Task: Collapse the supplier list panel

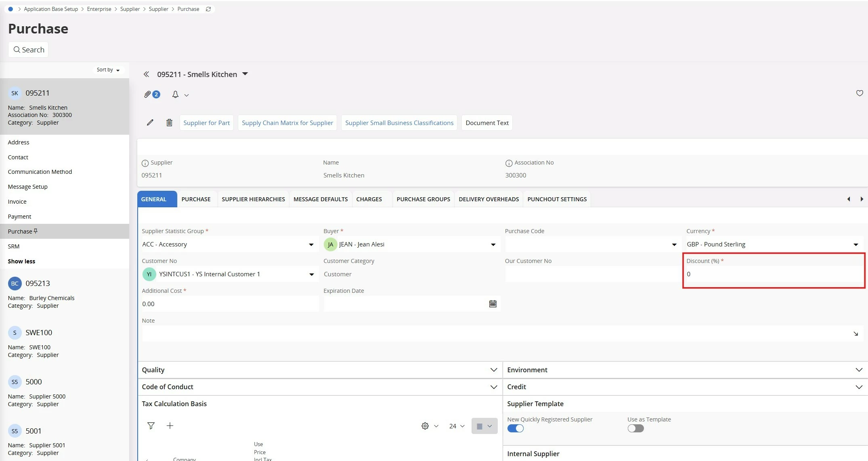Action: (x=146, y=74)
